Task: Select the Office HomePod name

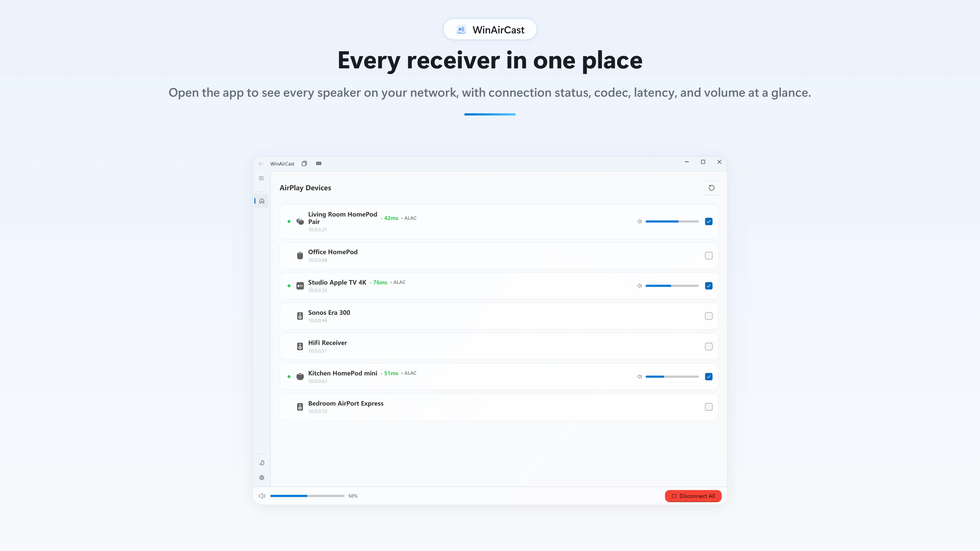Action: 333,252
